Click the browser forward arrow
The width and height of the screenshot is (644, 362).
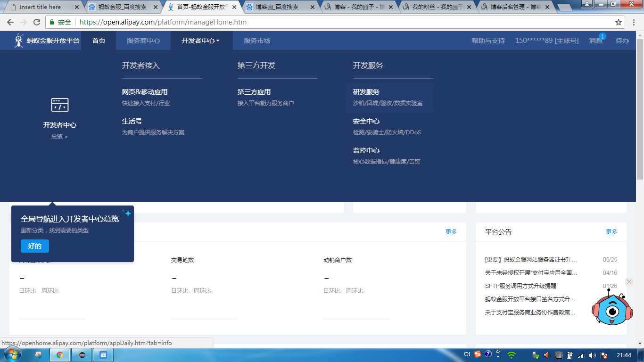tap(24, 22)
